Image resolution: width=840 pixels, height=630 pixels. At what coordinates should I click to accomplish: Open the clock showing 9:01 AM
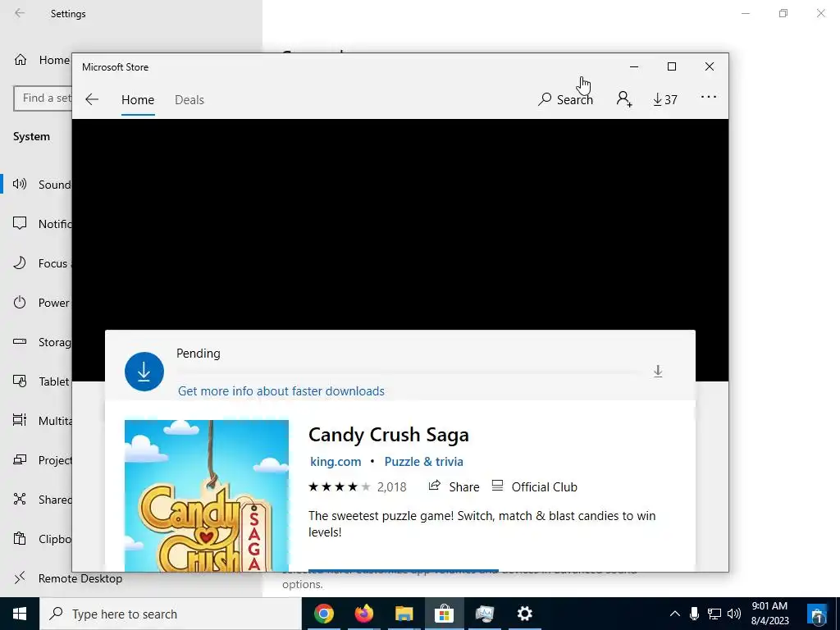coord(769,614)
